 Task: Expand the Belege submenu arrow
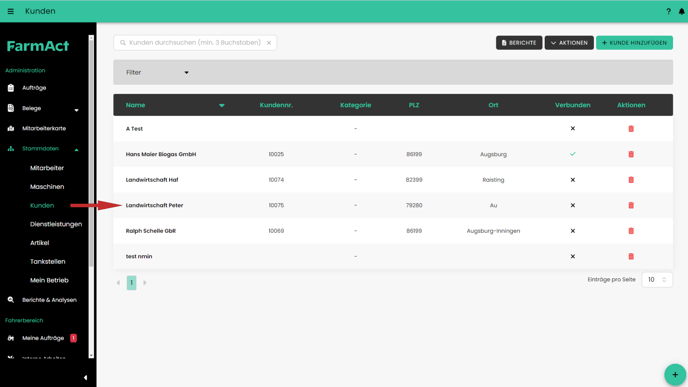click(x=76, y=110)
